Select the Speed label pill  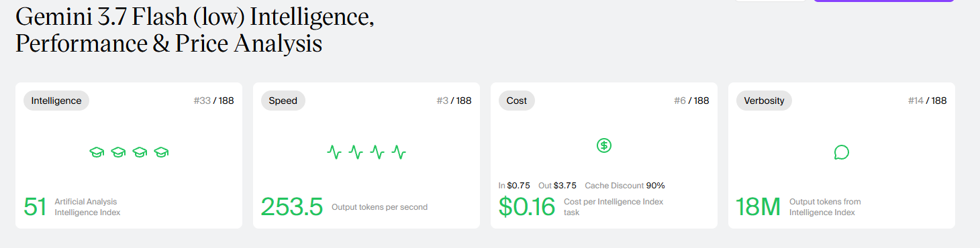tap(283, 101)
